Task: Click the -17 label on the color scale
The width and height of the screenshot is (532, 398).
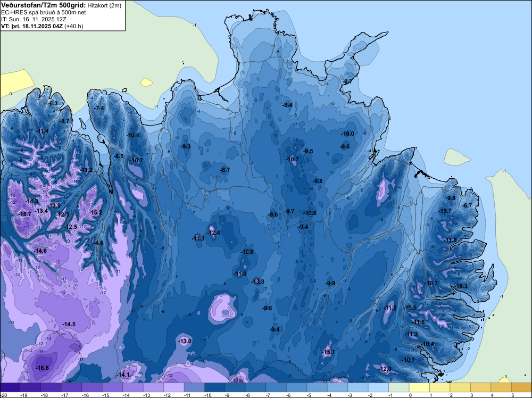Action: [x=64, y=395]
